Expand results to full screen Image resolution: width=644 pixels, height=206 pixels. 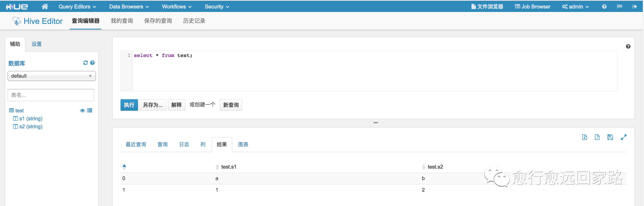(x=624, y=137)
